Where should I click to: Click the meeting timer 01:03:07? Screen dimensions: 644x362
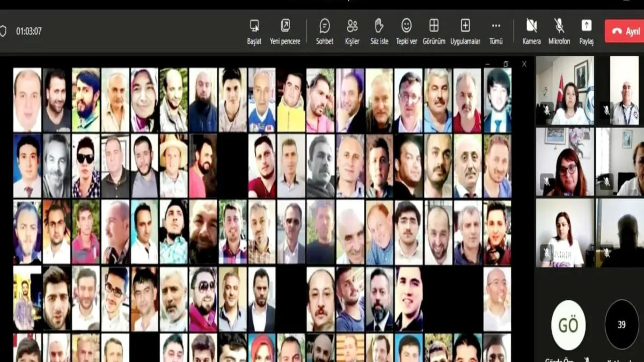(x=28, y=31)
